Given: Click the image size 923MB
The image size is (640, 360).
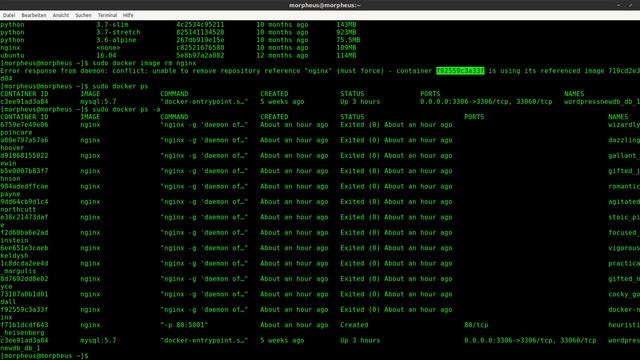Looking at the screenshot, I should pos(346,32).
